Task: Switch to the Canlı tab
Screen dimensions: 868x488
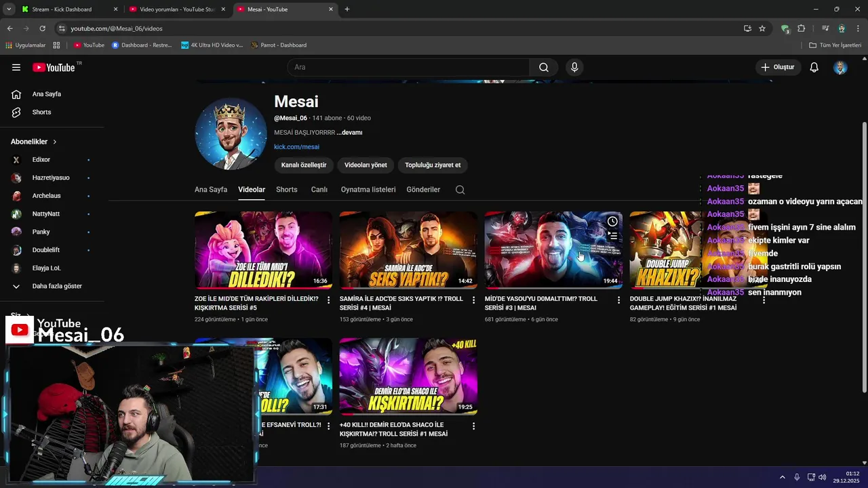Action: 319,190
